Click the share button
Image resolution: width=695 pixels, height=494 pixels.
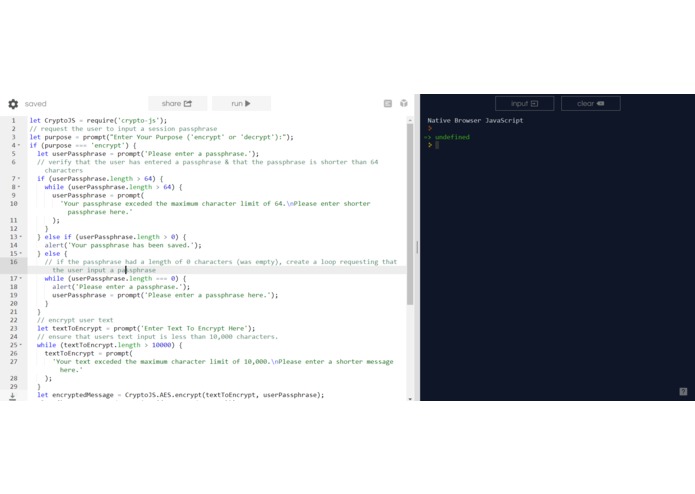pos(177,104)
